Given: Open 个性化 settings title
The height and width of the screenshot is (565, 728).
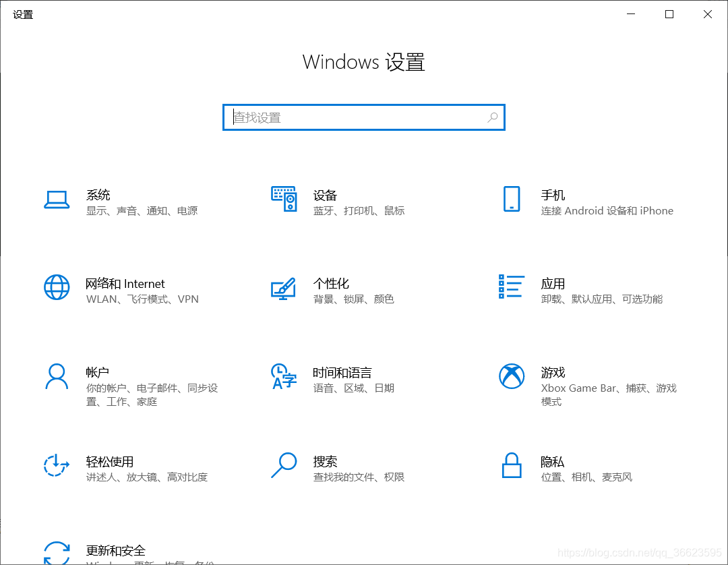Looking at the screenshot, I should click(x=331, y=284).
